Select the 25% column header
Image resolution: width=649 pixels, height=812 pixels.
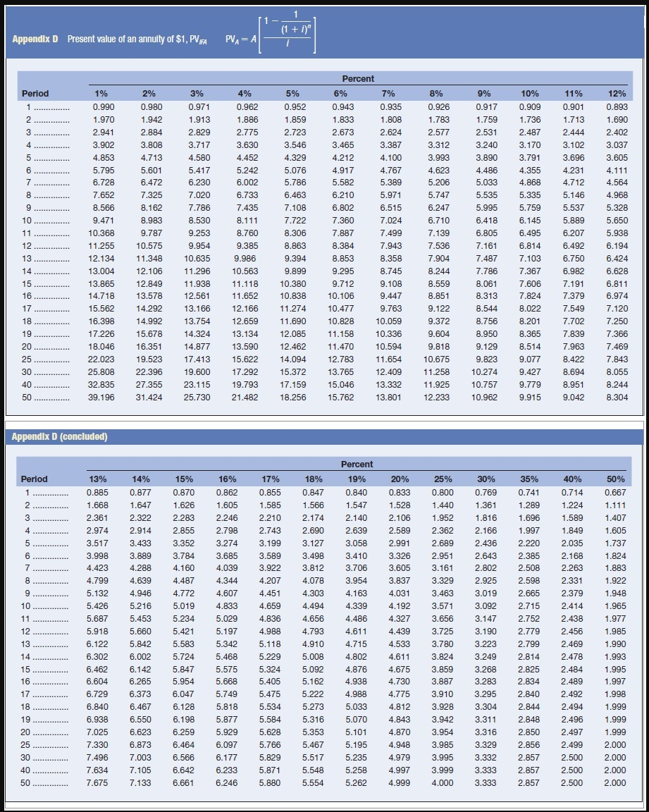[443, 479]
